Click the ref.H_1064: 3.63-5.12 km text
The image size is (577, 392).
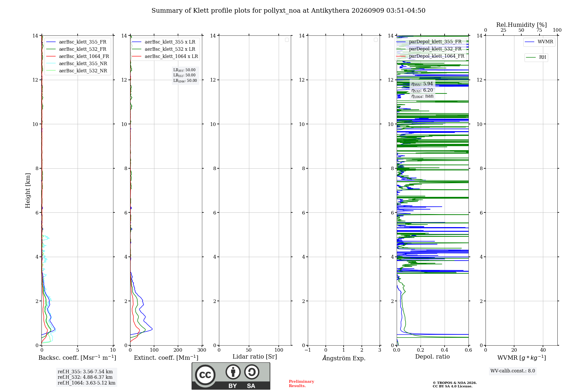(x=87, y=383)
